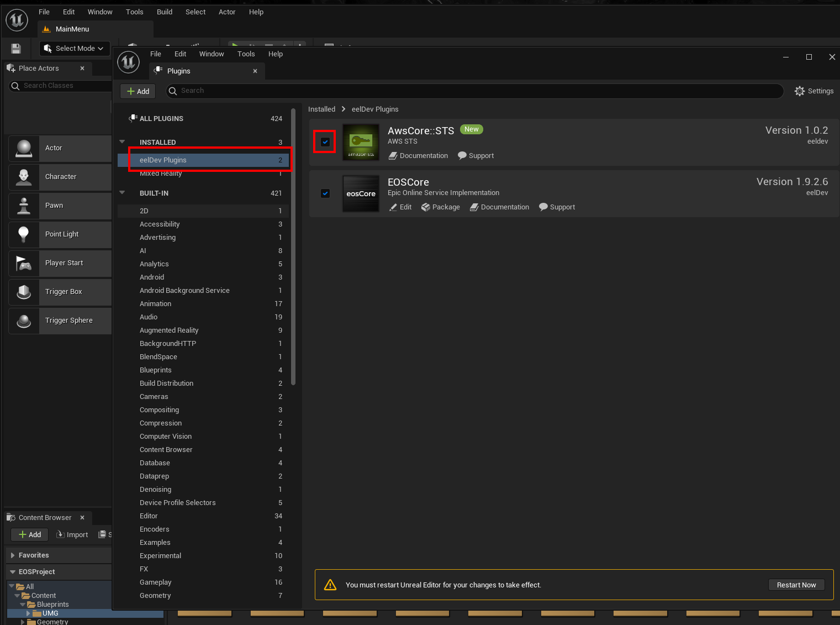The image size is (840, 625).
Task: Collapse the Installed plugins section
Action: pos(123,142)
